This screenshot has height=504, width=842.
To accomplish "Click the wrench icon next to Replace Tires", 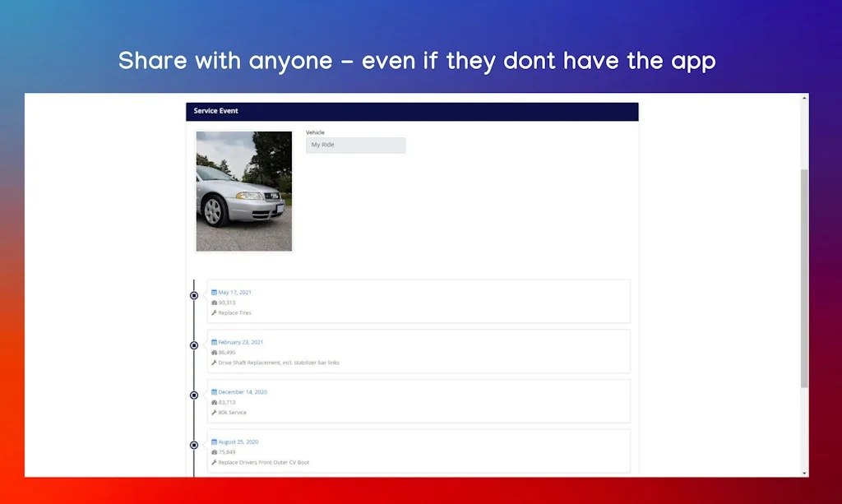I will [212, 312].
